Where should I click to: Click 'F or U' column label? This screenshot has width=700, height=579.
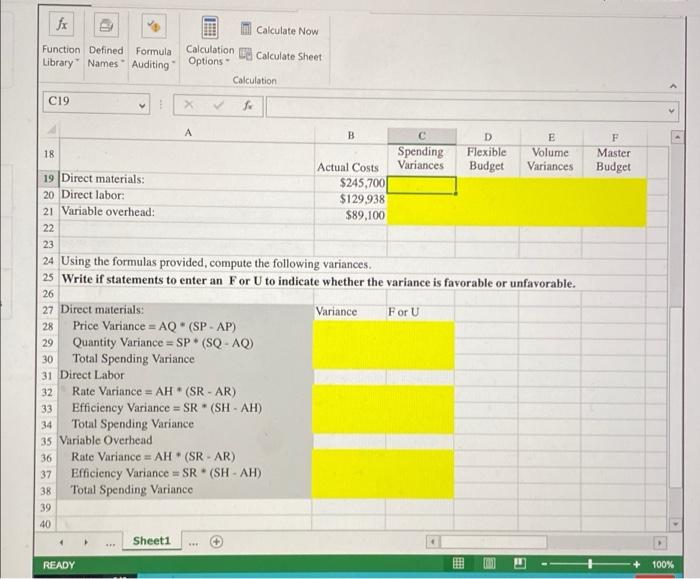click(404, 312)
